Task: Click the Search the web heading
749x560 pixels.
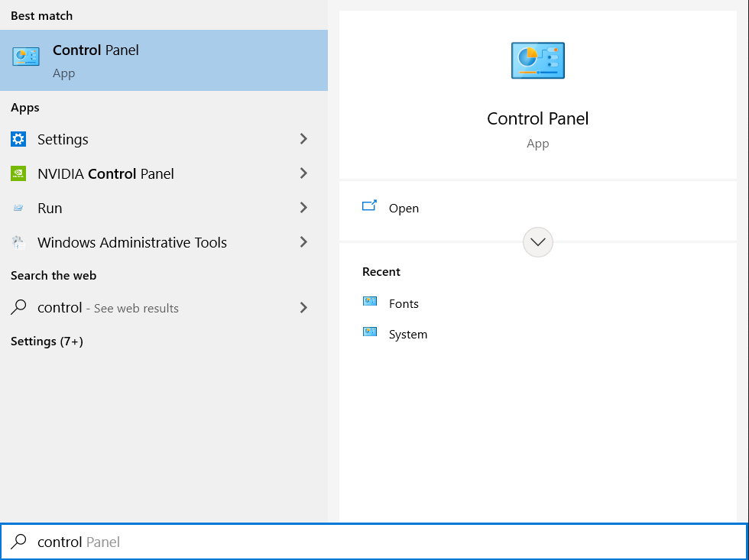Action: point(53,276)
